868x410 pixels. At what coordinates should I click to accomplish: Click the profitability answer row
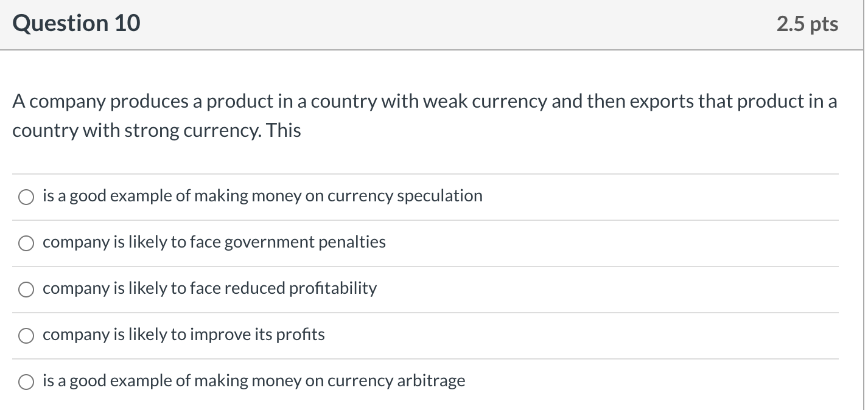(209, 289)
